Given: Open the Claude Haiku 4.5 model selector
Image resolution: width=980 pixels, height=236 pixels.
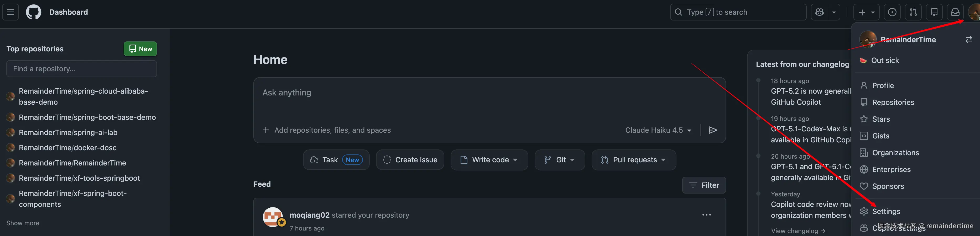Looking at the screenshot, I should pyautogui.click(x=658, y=130).
